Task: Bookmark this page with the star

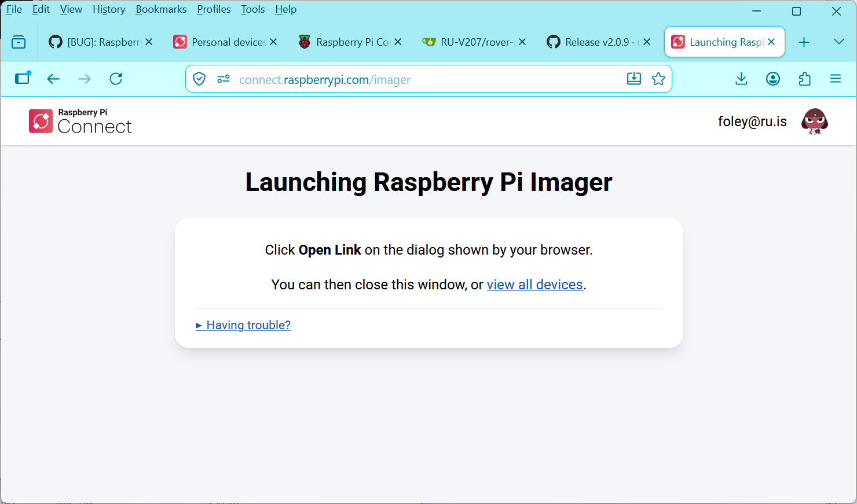Action: pos(658,79)
